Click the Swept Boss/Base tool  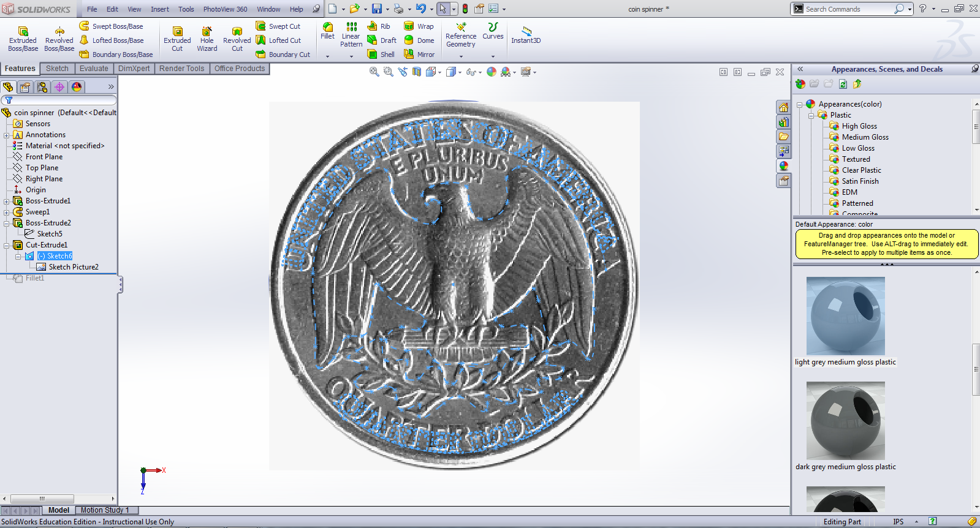point(111,26)
